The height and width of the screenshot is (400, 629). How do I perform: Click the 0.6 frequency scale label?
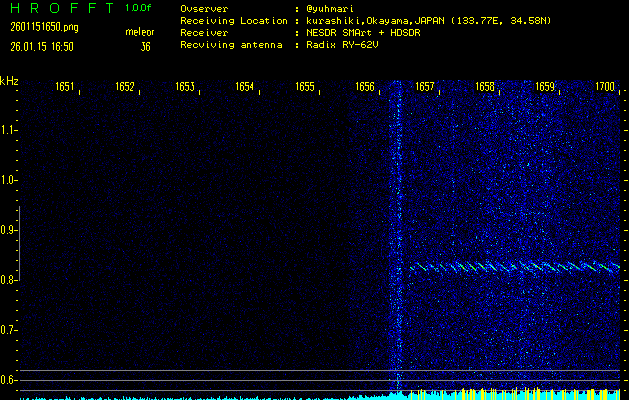[x=9, y=380]
